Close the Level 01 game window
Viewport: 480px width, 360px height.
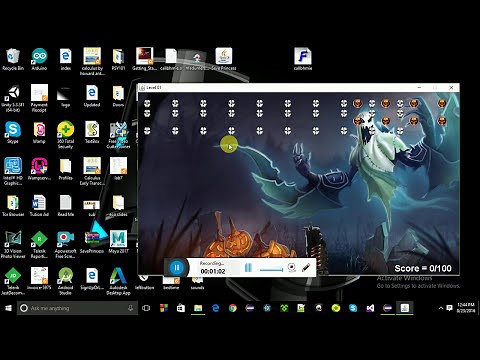click(451, 87)
